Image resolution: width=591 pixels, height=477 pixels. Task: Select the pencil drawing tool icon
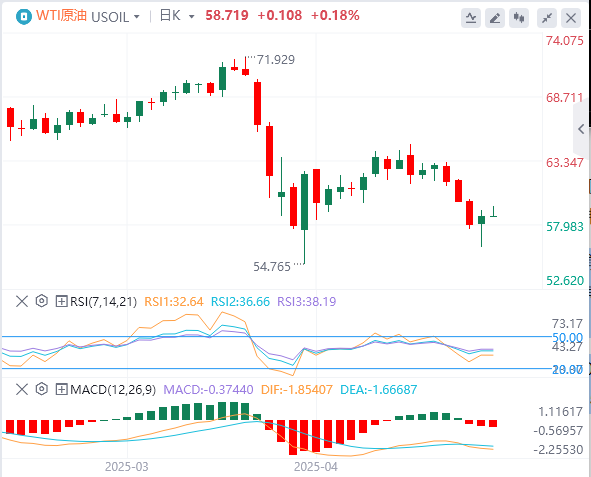(495, 18)
